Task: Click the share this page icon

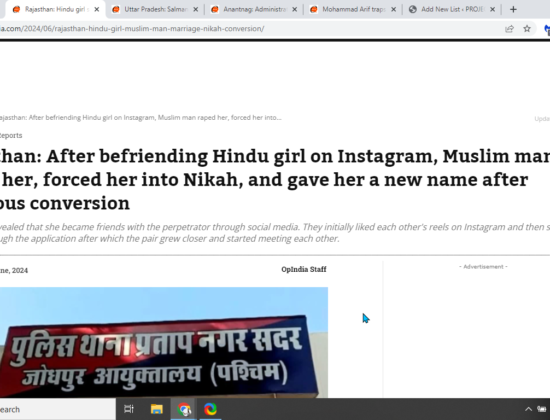Action: pyautogui.click(x=509, y=29)
